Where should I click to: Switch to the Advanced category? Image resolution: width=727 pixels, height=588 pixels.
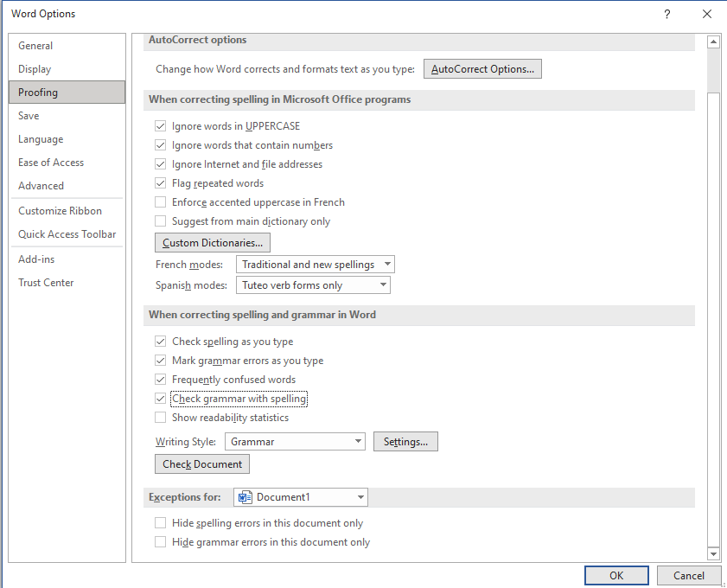tap(41, 186)
